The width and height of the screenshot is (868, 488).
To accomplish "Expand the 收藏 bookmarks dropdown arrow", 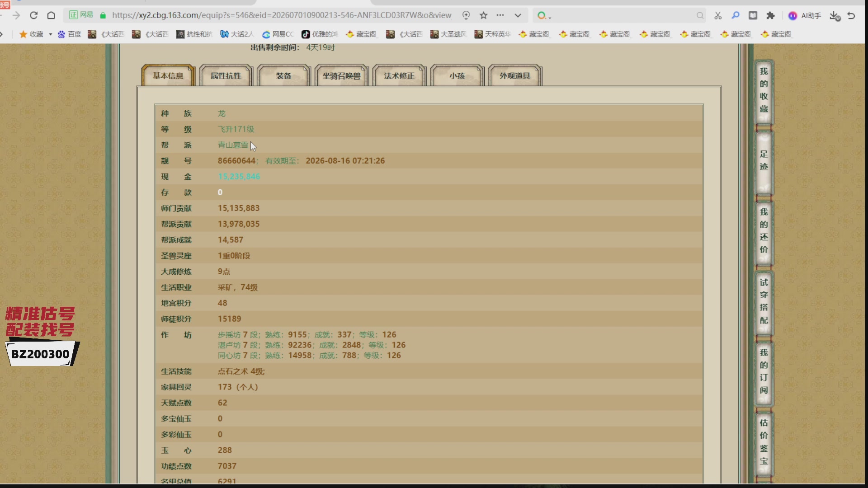I will tap(50, 34).
